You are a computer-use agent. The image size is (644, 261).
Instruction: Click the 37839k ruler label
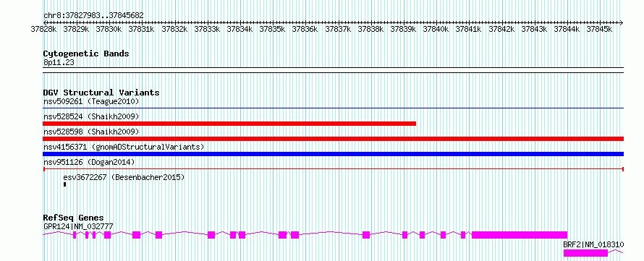(403, 29)
